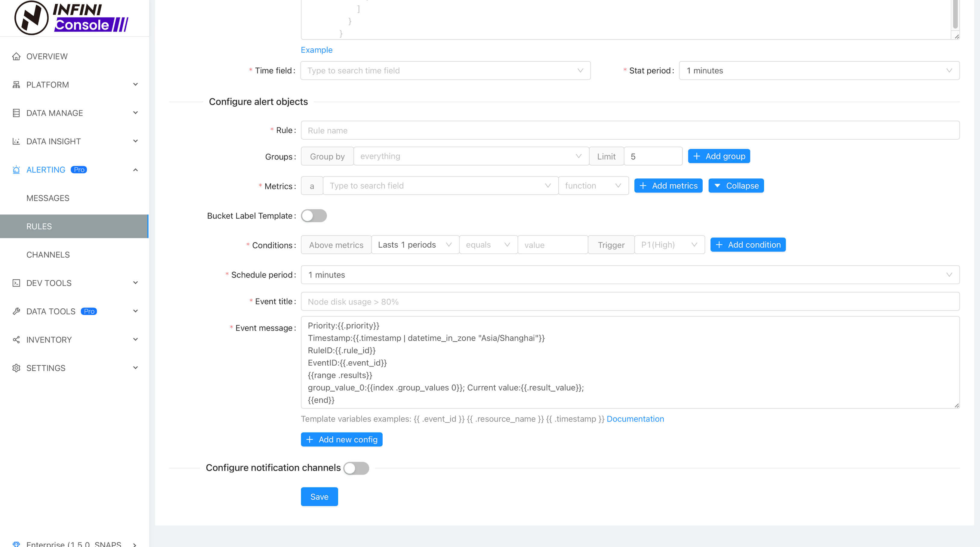Image resolution: width=980 pixels, height=547 pixels.
Task: Open the Messages submenu item
Action: [x=74, y=198]
